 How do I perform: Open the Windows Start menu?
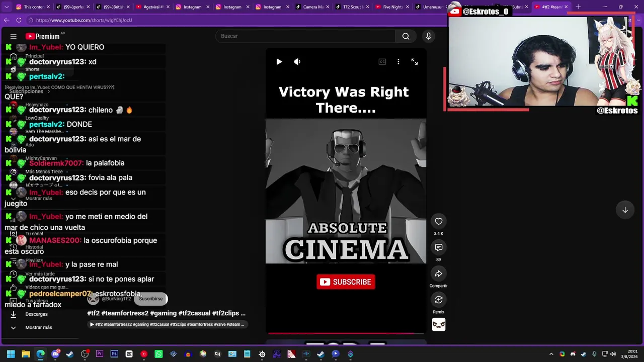[11, 354]
